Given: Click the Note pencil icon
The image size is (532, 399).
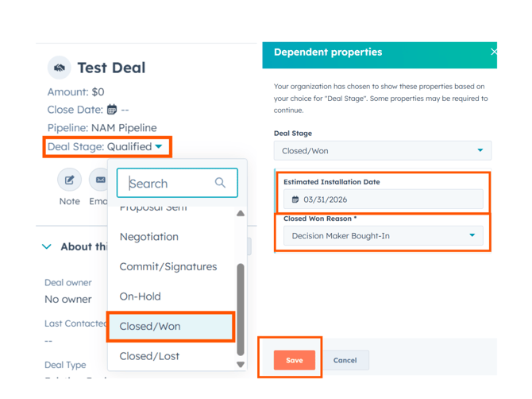Looking at the screenshot, I should 69,180.
